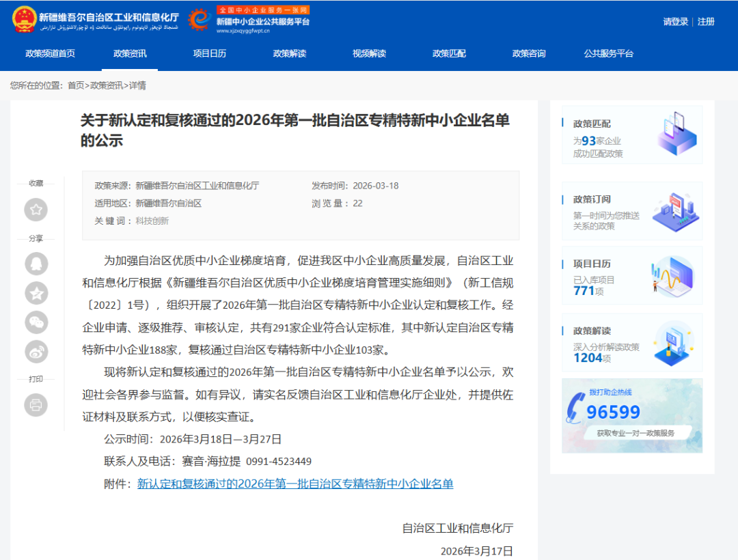Click the star favorite icon under 收藏
Image resolution: width=738 pixels, height=560 pixels.
tap(36, 210)
